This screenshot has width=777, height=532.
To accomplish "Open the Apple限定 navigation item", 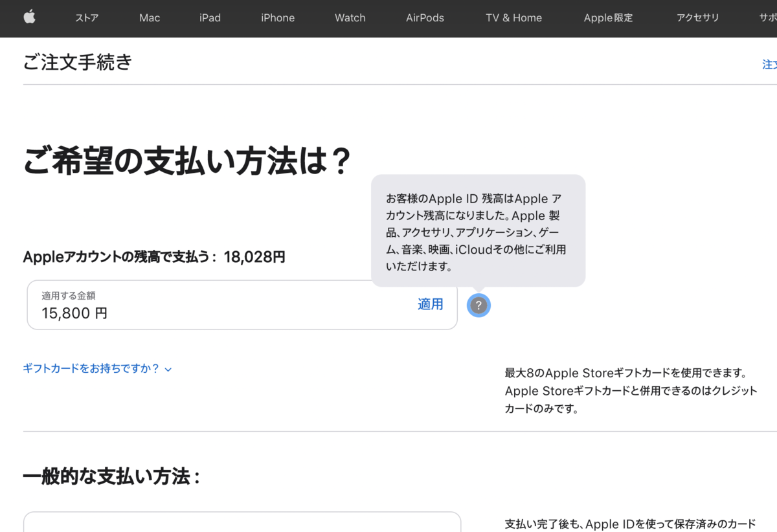I will (608, 18).
